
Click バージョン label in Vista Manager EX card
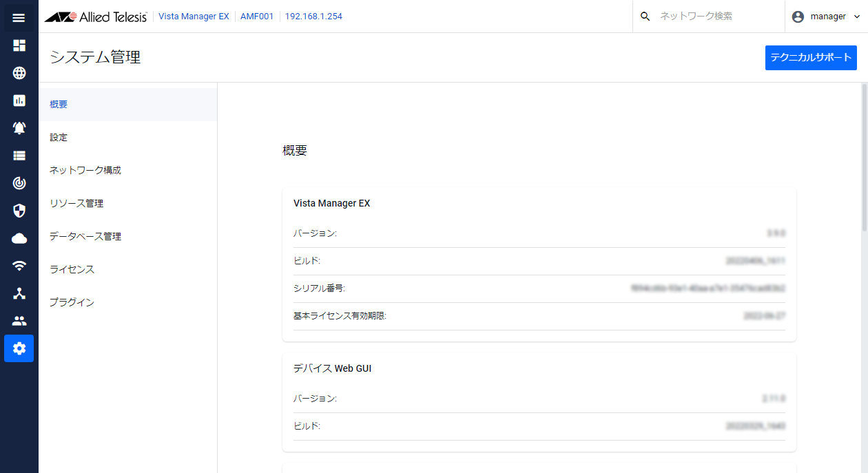tap(315, 233)
